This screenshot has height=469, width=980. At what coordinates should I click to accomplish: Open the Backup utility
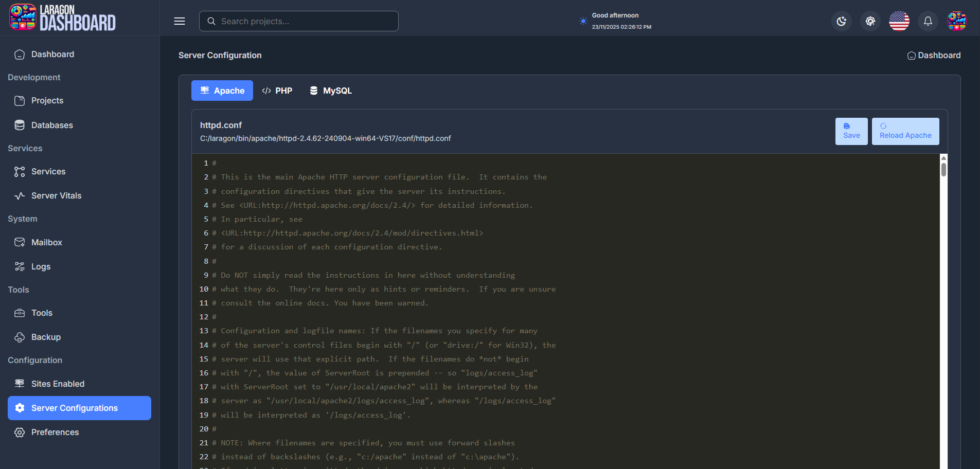tap(46, 337)
